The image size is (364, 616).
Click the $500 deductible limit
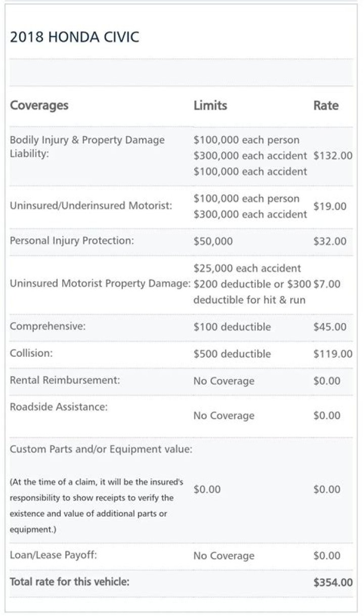(232, 354)
